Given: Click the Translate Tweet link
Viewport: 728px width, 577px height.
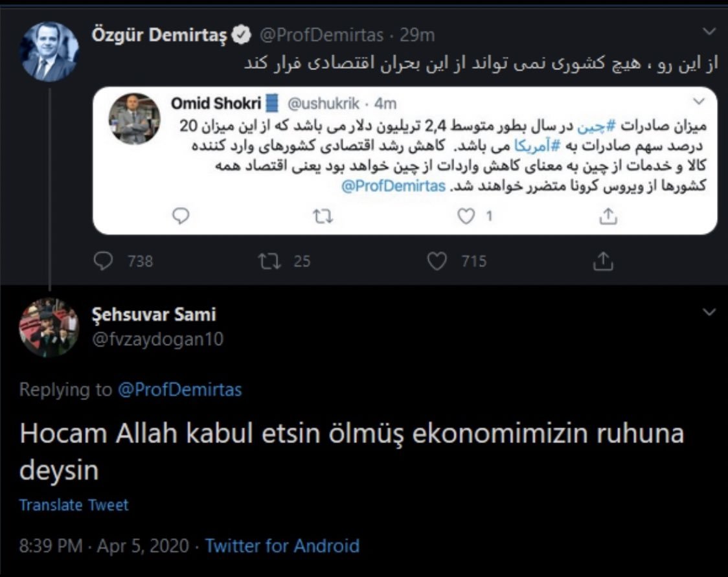Looking at the screenshot, I should click(x=74, y=505).
